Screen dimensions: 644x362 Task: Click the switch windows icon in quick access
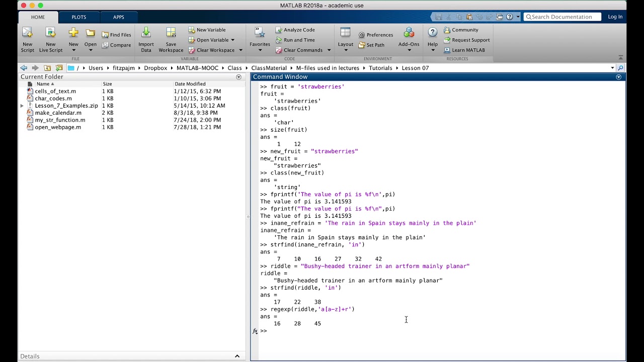(x=499, y=17)
